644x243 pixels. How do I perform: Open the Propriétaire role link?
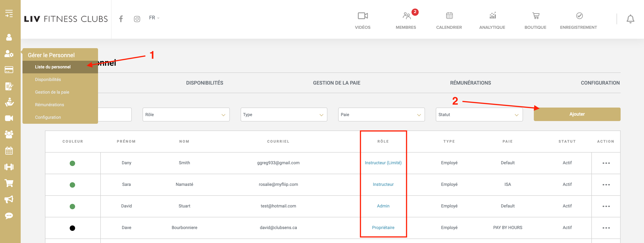click(x=383, y=227)
